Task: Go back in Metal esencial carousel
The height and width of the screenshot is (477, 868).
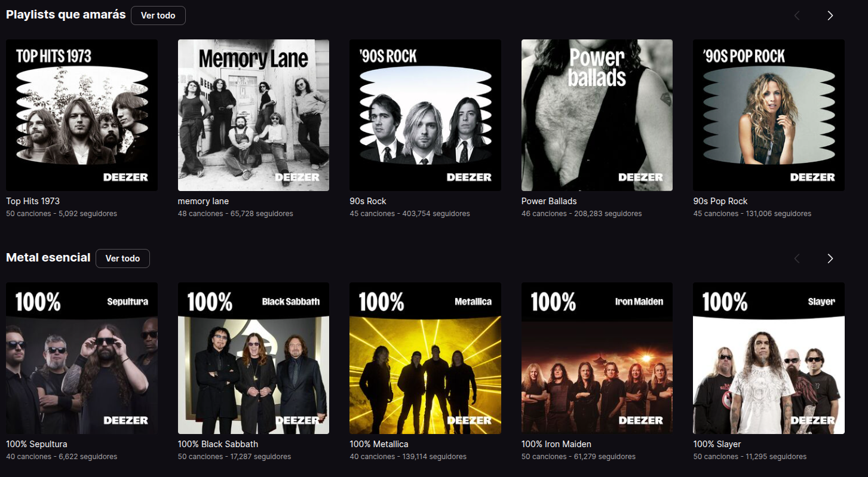Action: (796, 258)
